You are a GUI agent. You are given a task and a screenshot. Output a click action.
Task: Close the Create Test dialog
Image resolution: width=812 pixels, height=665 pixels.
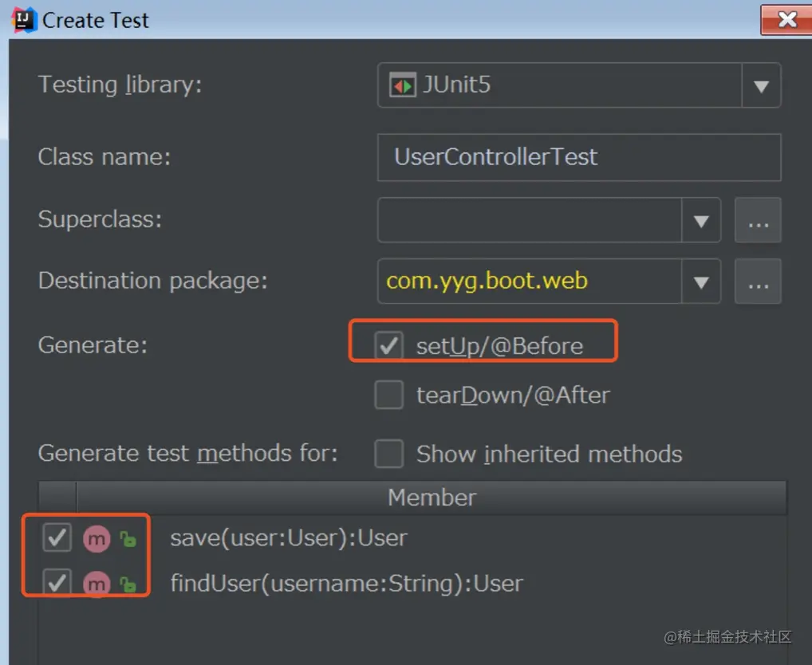[x=786, y=20]
